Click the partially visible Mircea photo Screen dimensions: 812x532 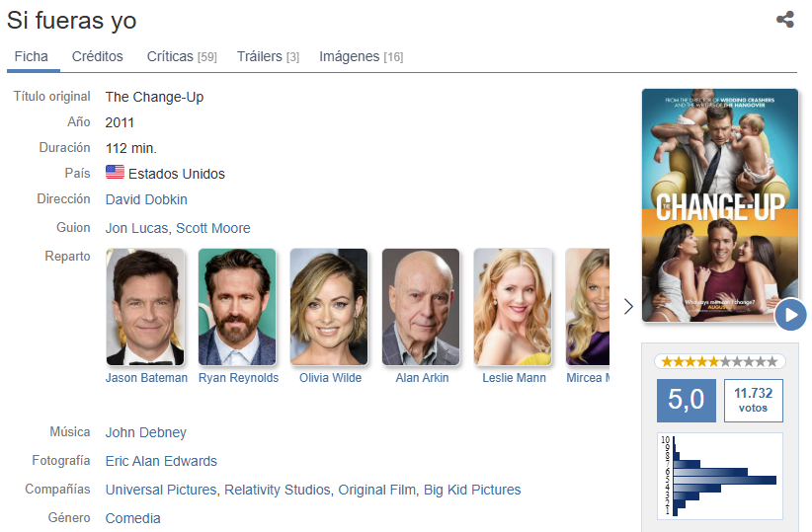click(587, 307)
